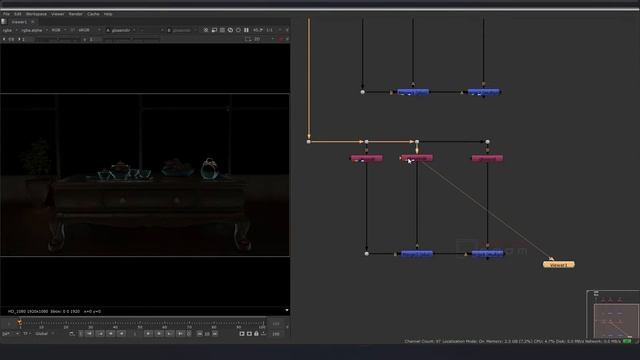Viewport: 640px width, 360px height.
Task: Jump to the last frame
Action: 180,334
